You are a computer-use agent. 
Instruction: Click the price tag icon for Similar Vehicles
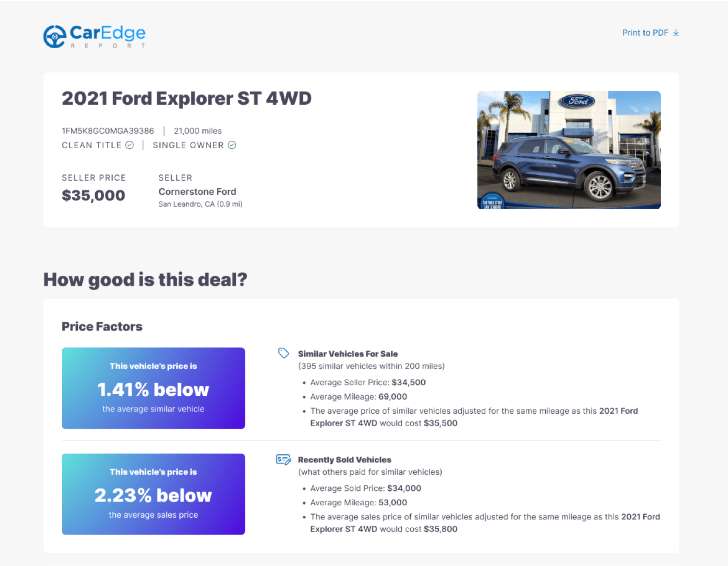[x=283, y=353]
